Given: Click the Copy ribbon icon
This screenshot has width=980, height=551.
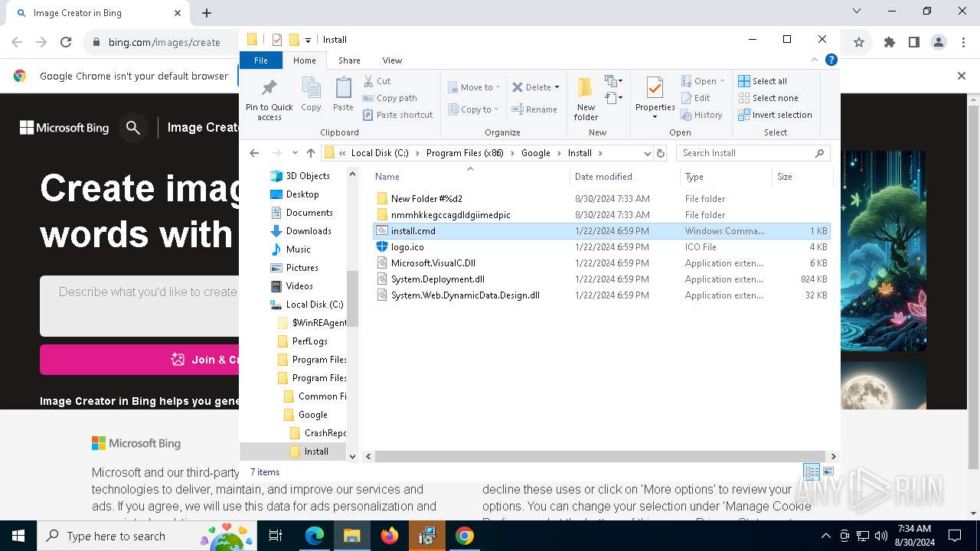Looking at the screenshot, I should pos(311,95).
